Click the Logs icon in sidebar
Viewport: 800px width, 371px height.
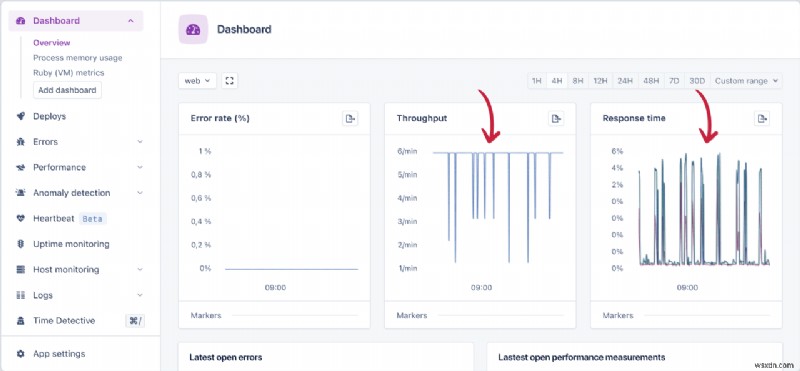(20, 295)
